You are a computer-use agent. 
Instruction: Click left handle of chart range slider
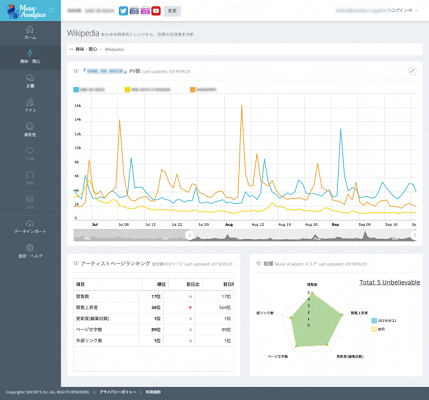(x=190, y=235)
